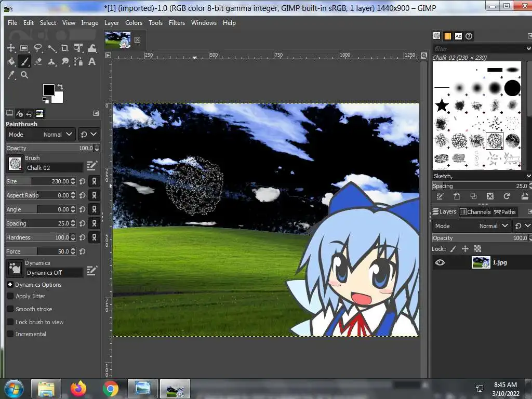Viewport: 532px width, 399px height.
Task: Switch to Device Status tab
Action: 19,113
